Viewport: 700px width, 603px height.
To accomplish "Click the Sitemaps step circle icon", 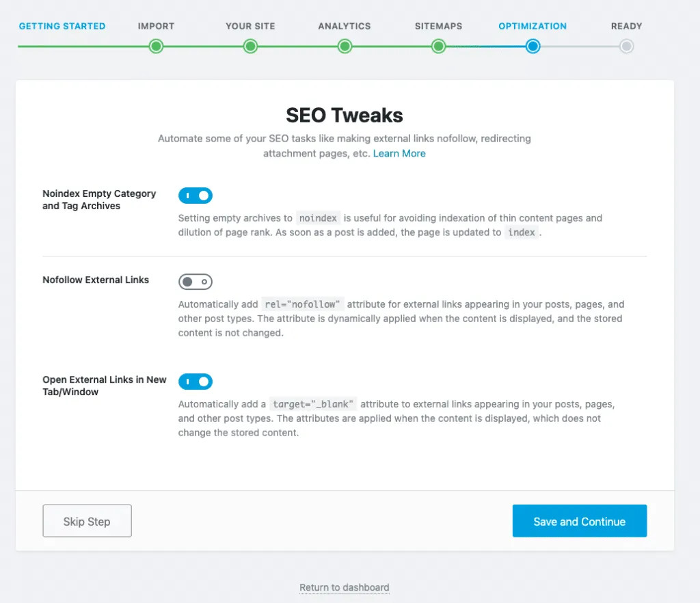I will coord(438,46).
